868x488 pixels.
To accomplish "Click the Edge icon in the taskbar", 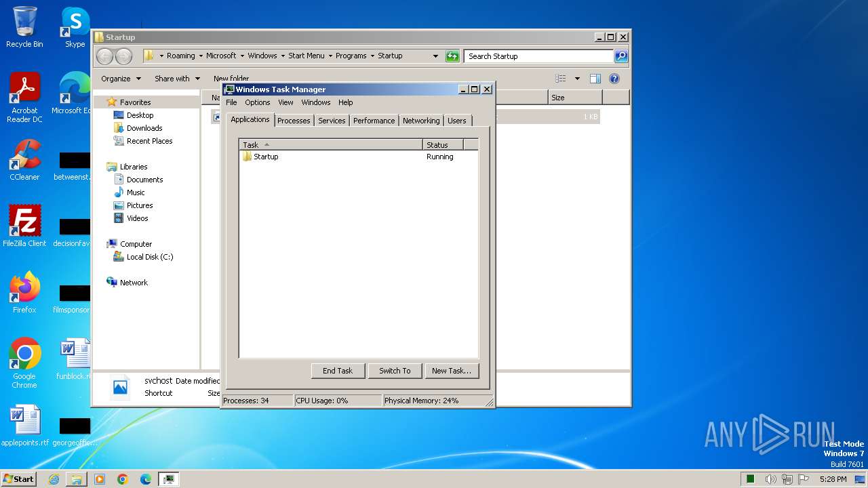I will 146,479.
